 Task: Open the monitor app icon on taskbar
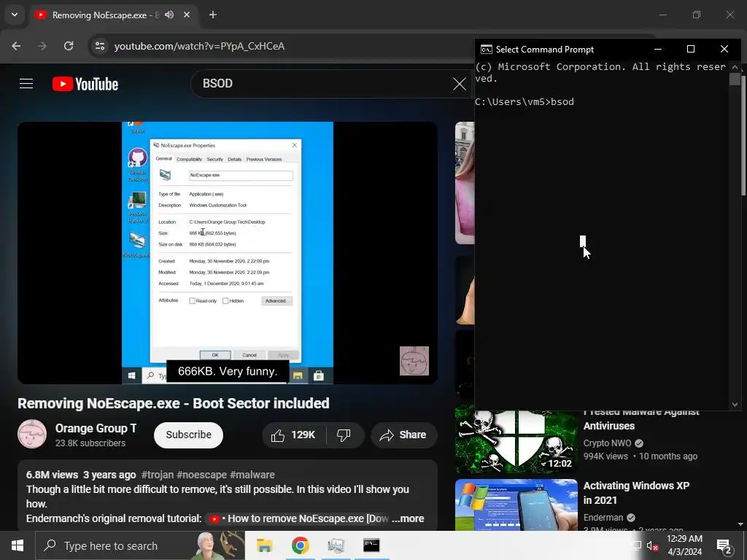coord(336,545)
